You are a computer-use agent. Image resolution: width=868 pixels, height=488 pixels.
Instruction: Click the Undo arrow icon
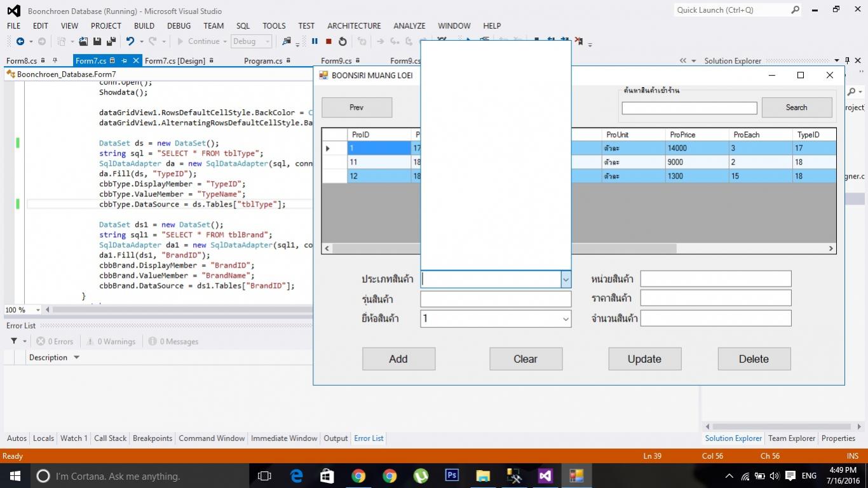click(x=130, y=41)
